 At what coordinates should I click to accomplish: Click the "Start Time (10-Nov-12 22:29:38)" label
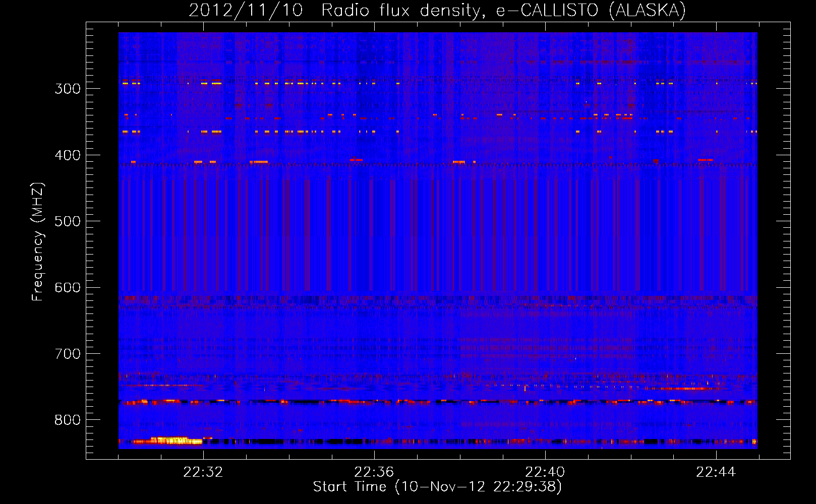point(437,487)
